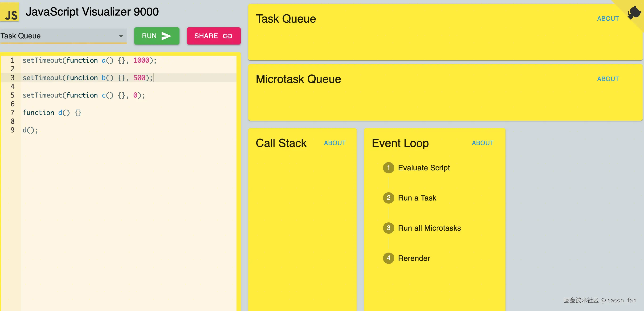The height and width of the screenshot is (311, 644).
Task: Expand the Task Queue example dropdown arrow
Action: [x=121, y=36]
